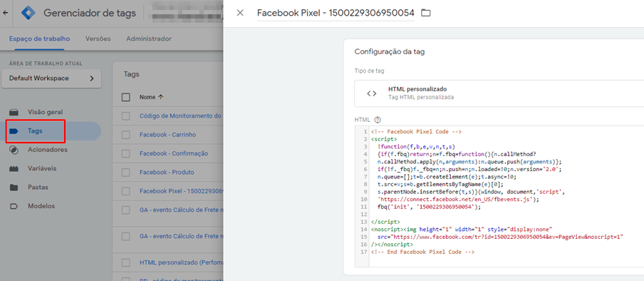This screenshot has height=281, width=644.
Task: Click the Acionadores trigger icon
Action: click(14, 150)
